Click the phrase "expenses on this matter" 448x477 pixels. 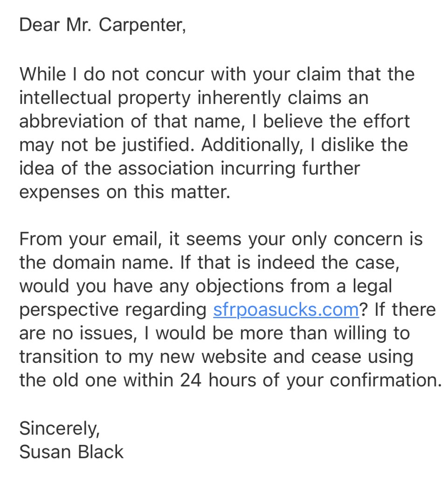pyautogui.click(x=124, y=192)
